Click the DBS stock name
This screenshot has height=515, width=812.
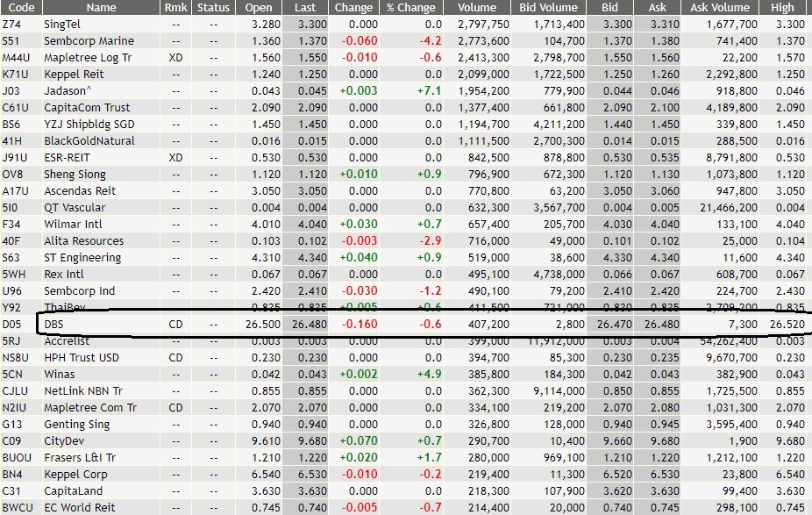[x=53, y=325]
